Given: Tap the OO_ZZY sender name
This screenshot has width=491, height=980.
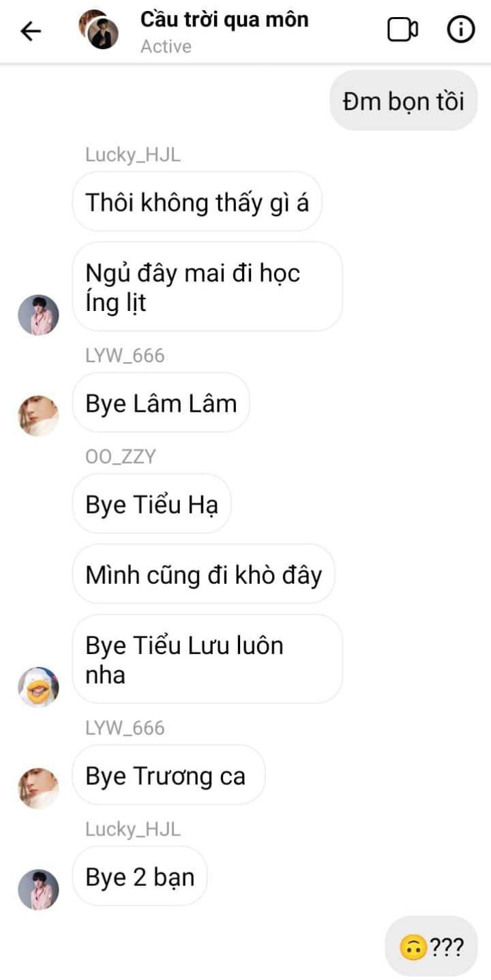Looking at the screenshot, I should [x=121, y=457].
